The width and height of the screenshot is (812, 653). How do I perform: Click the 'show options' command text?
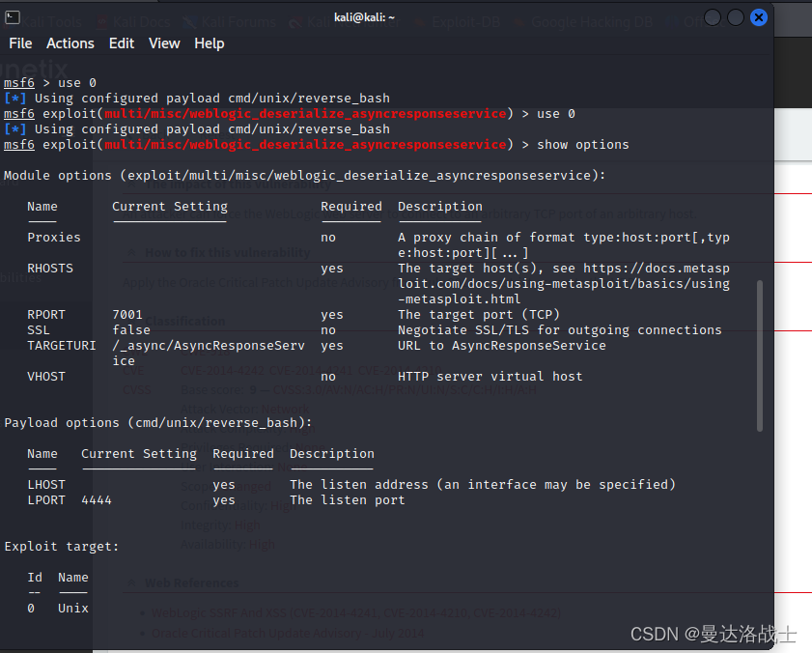pos(583,145)
